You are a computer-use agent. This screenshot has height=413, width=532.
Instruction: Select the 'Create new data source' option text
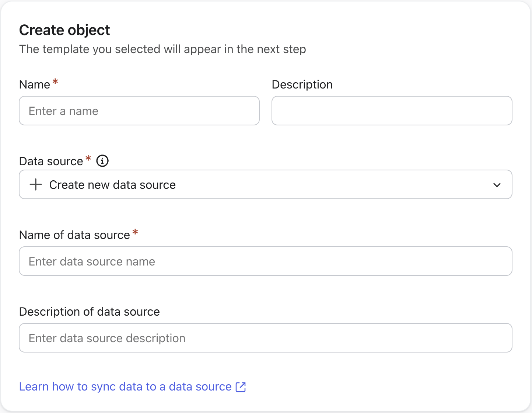(112, 185)
